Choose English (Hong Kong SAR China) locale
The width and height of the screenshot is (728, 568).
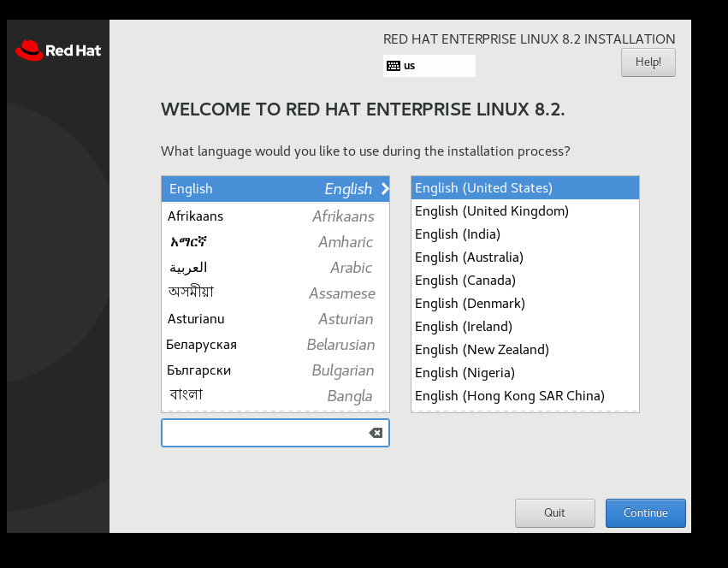pyautogui.click(x=525, y=396)
